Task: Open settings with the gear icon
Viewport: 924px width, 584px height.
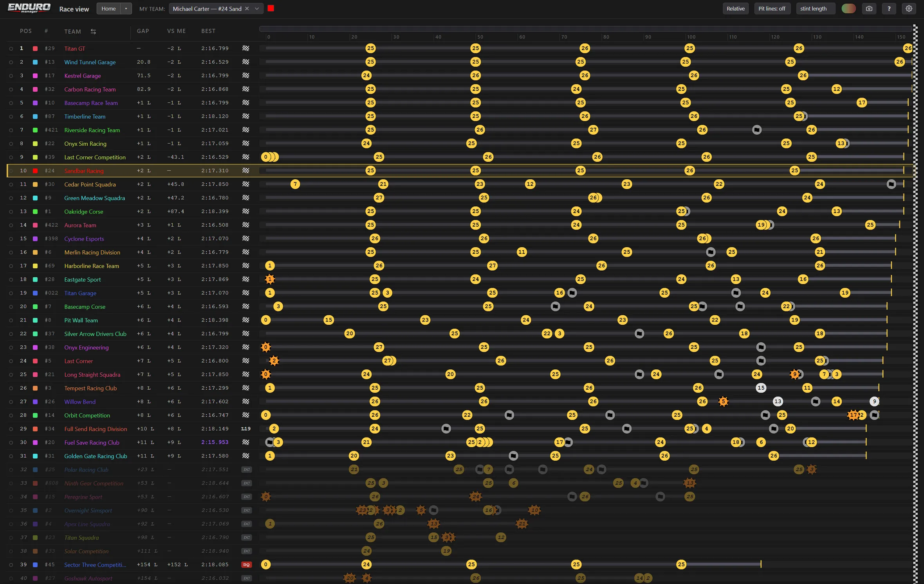Action: (x=909, y=9)
